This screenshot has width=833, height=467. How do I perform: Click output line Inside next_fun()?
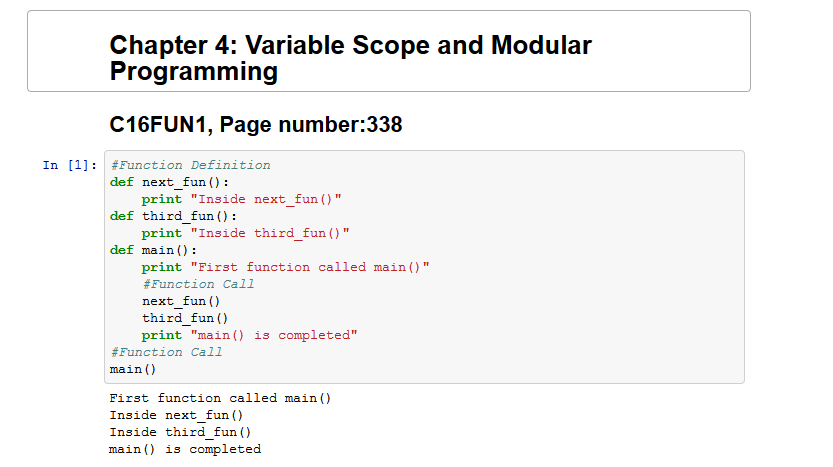[176, 415]
